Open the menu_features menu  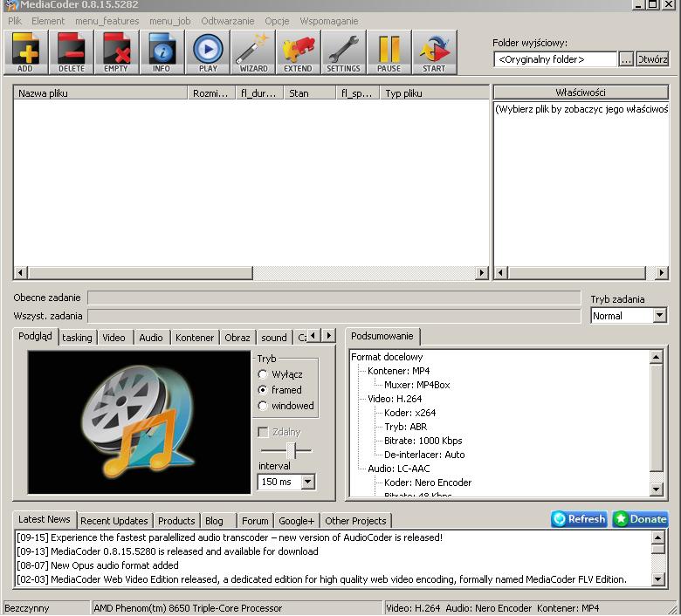107,21
